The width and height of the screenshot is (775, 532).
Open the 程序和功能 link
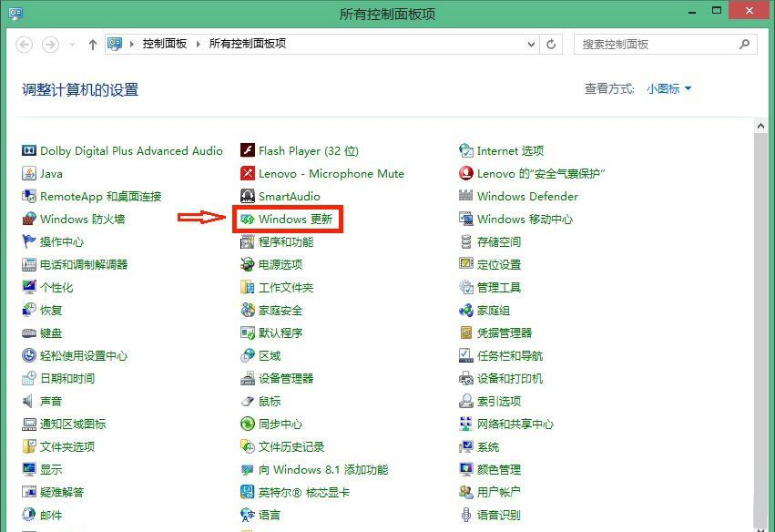(x=286, y=241)
